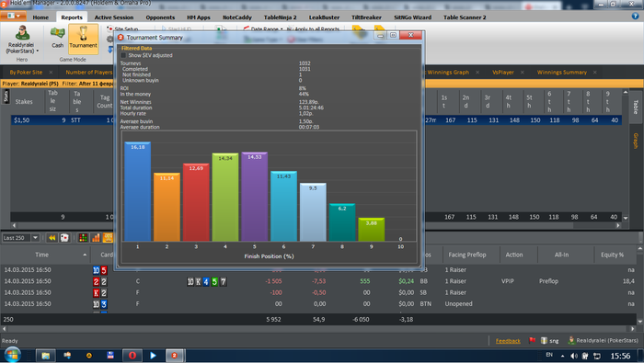644x363 pixels.
Task: Click the hands grid horizontal scrollbar
Action: pos(318,329)
